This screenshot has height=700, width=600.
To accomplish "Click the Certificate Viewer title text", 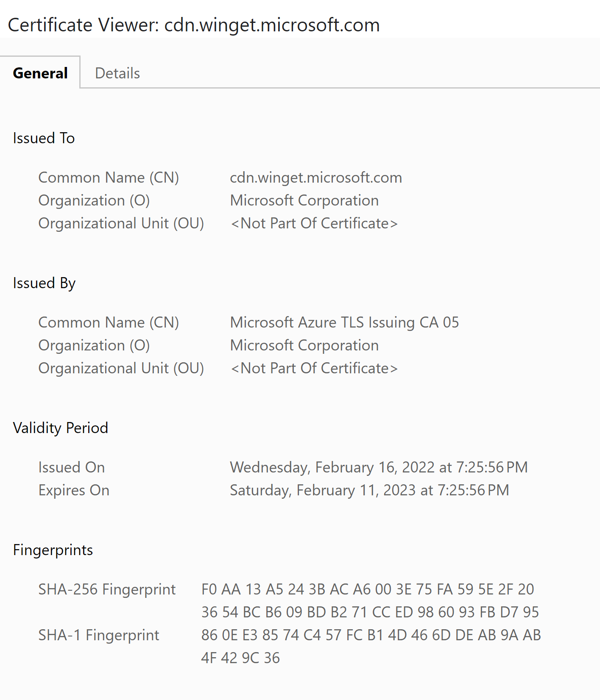I will pos(194,25).
